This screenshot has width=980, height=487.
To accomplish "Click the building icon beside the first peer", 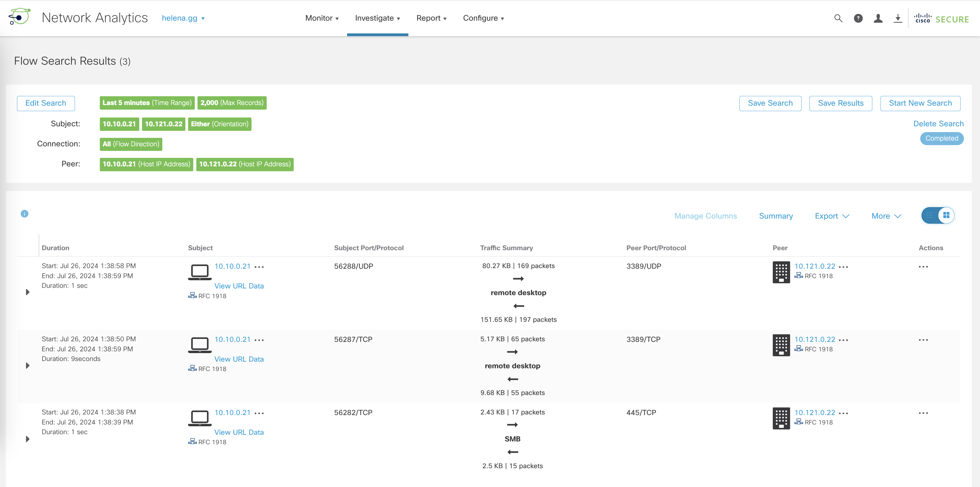I will point(781,272).
